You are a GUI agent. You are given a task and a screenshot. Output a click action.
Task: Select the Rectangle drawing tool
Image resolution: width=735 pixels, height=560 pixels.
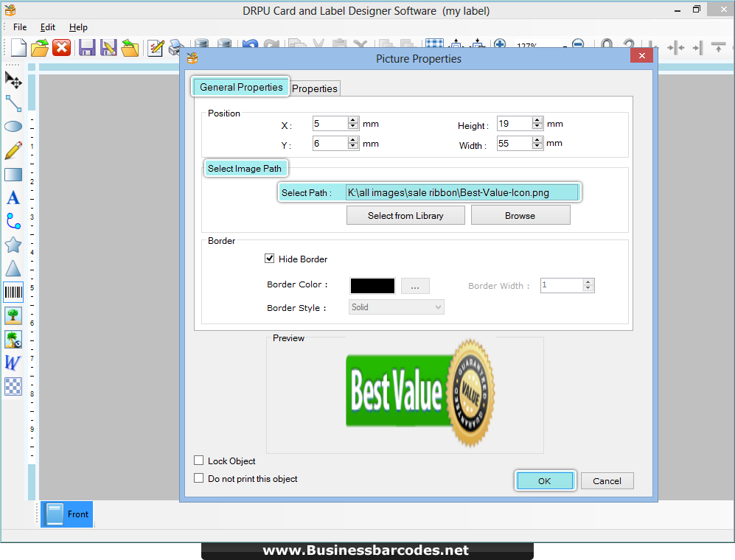coord(13,175)
